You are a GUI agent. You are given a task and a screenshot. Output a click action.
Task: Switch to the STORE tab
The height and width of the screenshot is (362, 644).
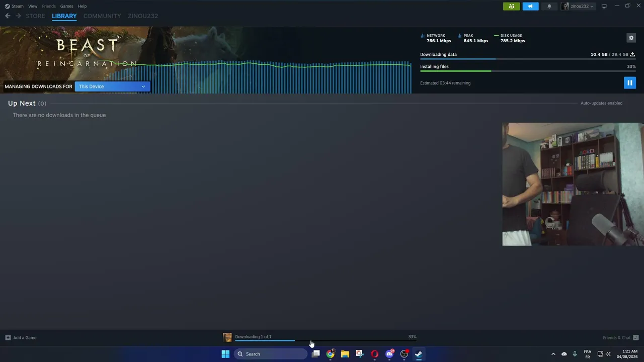click(x=36, y=16)
